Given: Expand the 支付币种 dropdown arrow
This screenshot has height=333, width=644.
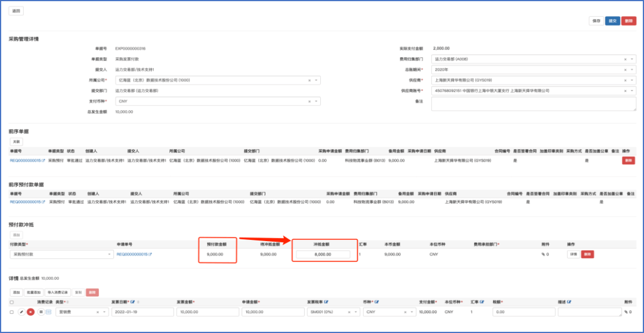Looking at the screenshot, I should coord(316,101).
